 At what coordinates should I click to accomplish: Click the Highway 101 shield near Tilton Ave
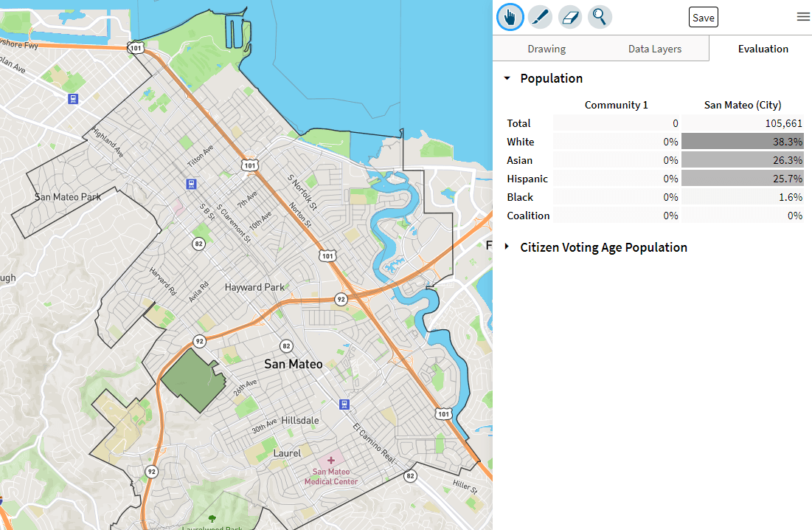[250, 166]
